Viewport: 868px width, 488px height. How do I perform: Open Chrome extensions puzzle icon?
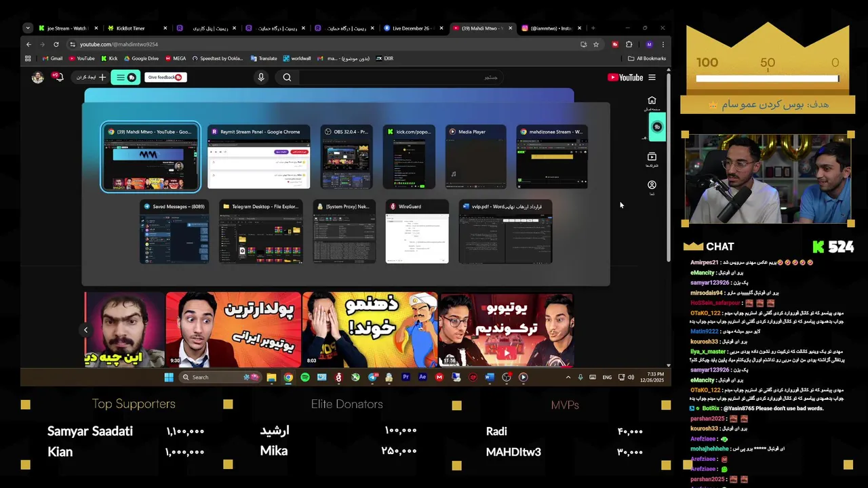[629, 44]
